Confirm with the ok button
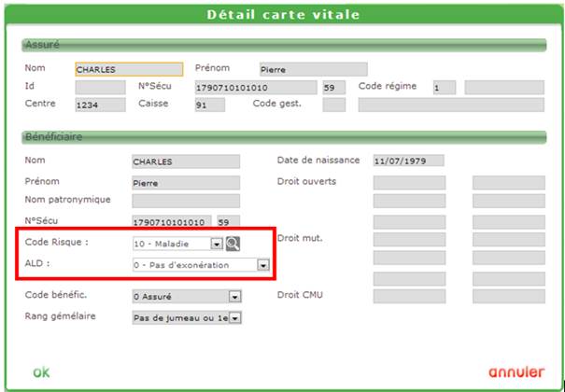Screen dimensions: 565x392 click(x=41, y=372)
